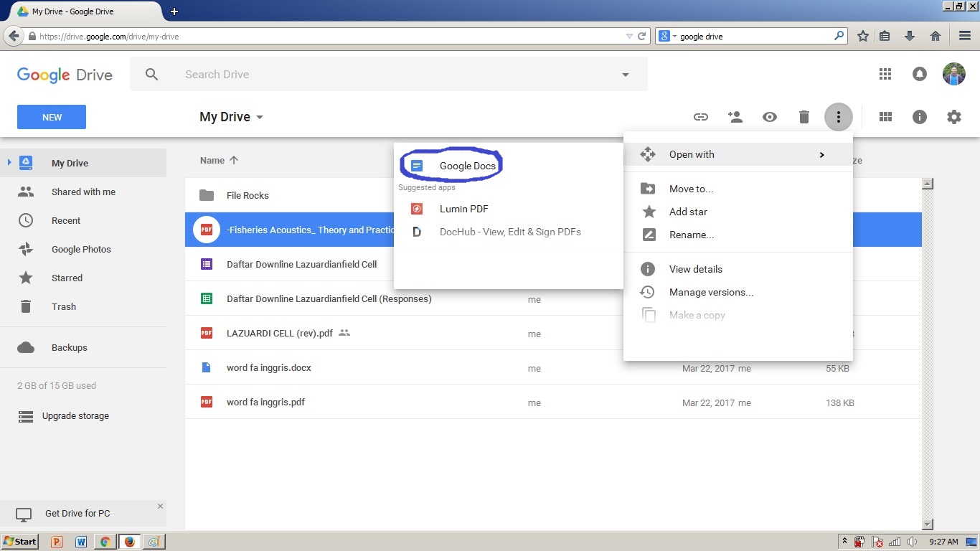Select Google Docs from the Open with menu
980x551 pixels.
pos(467,165)
